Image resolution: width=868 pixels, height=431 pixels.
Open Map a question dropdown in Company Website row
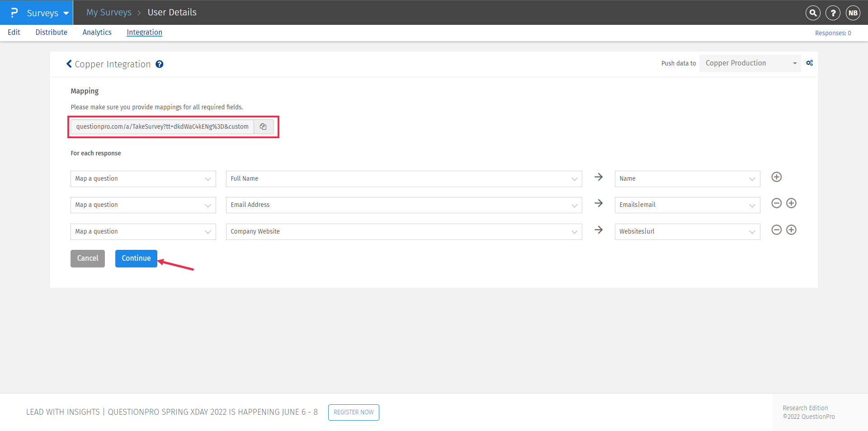point(143,232)
